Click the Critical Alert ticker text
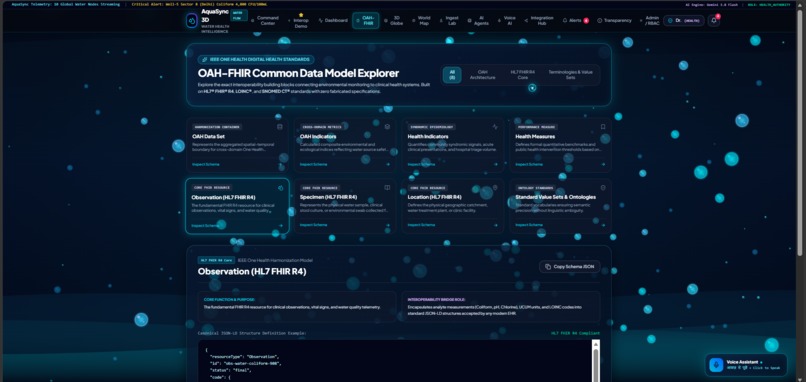 199,4
